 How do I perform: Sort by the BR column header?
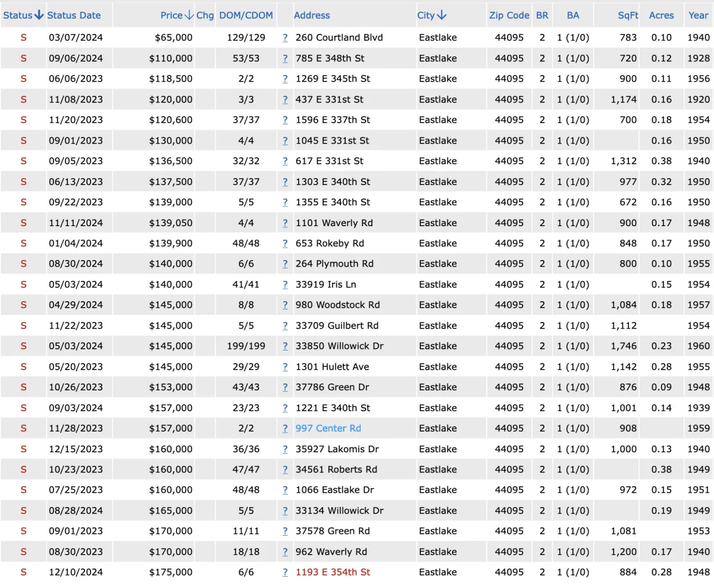tap(542, 15)
